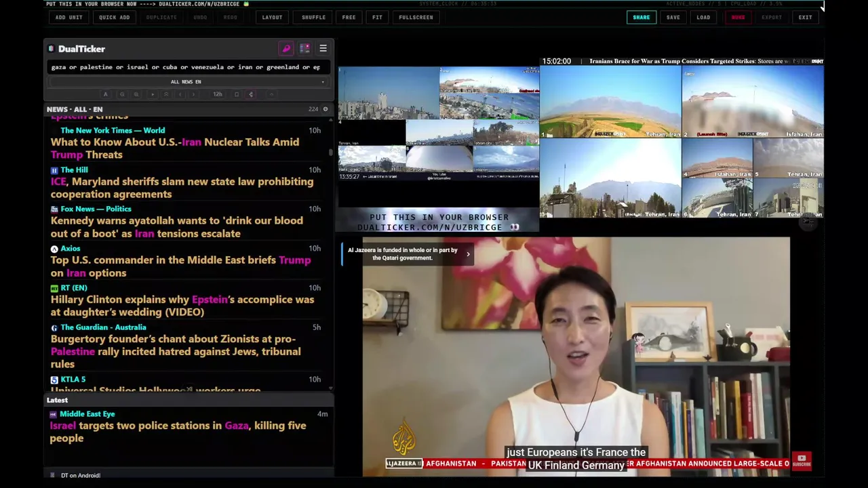Toggle FULLSCREEN mode
Viewport: 868px width, 488px height.
pos(416,17)
